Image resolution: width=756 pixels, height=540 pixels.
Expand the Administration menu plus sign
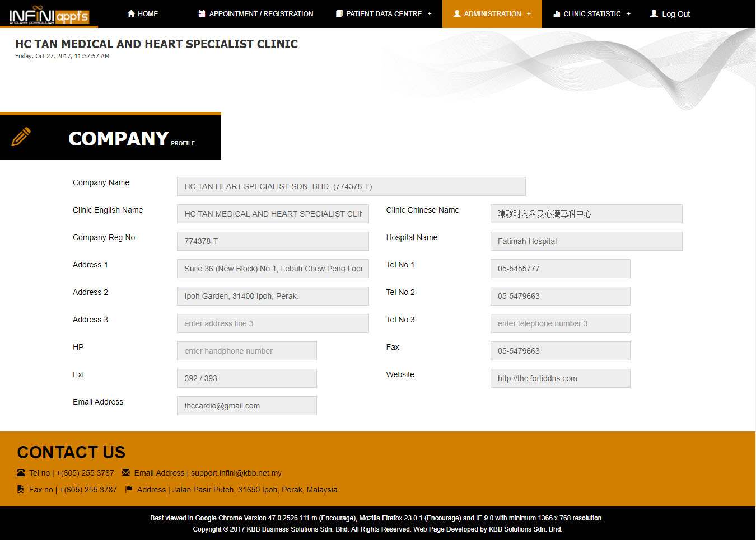[529, 14]
